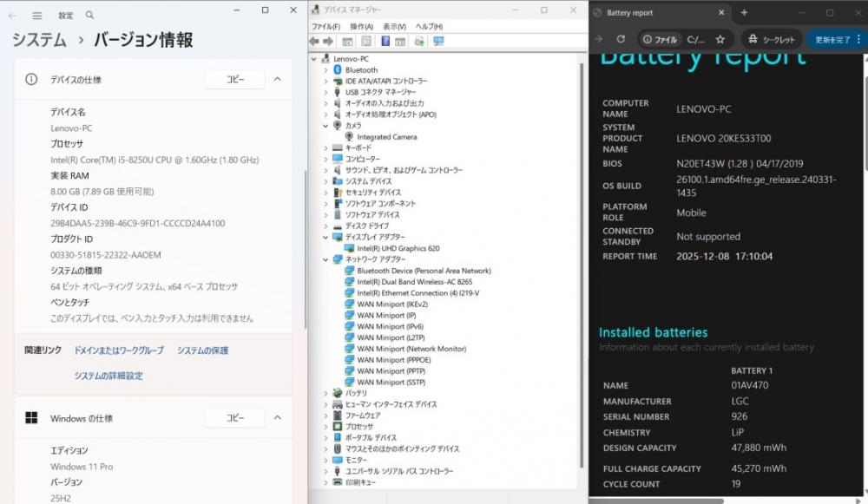Click the browser reload icon
Viewport: 868px width, 504px height.
pos(621,39)
